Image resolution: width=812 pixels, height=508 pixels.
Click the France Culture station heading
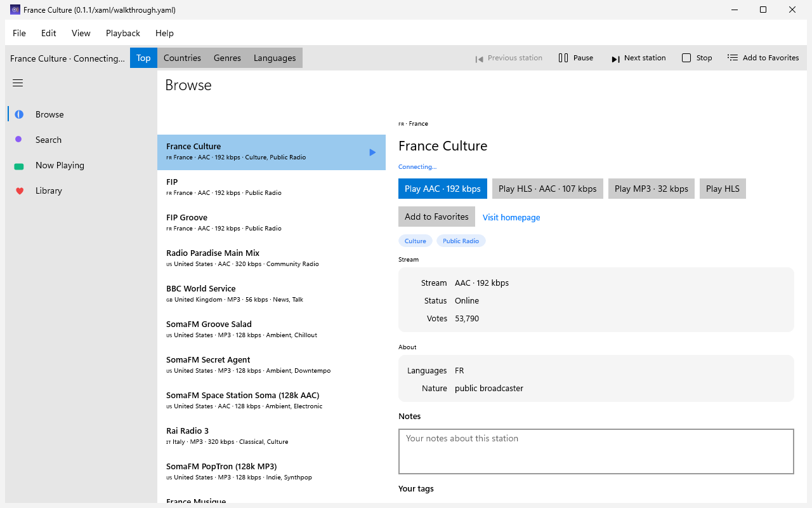tap(443, 146)
